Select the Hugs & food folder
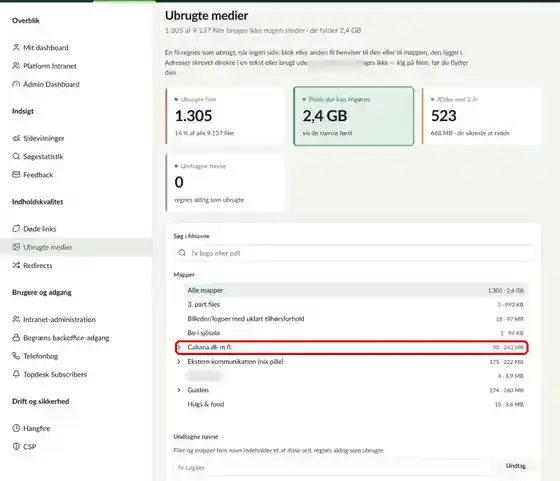 click(x=356, y=404)
